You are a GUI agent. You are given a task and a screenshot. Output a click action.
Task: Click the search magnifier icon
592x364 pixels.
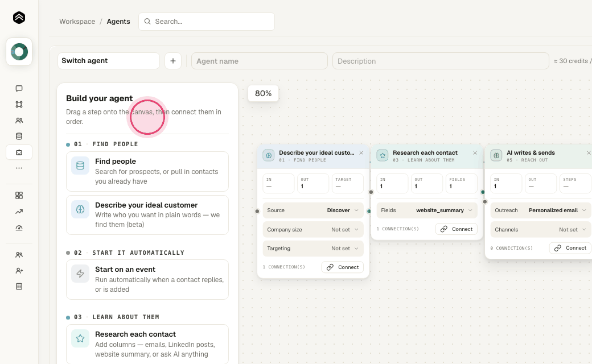tap(147, 22)
